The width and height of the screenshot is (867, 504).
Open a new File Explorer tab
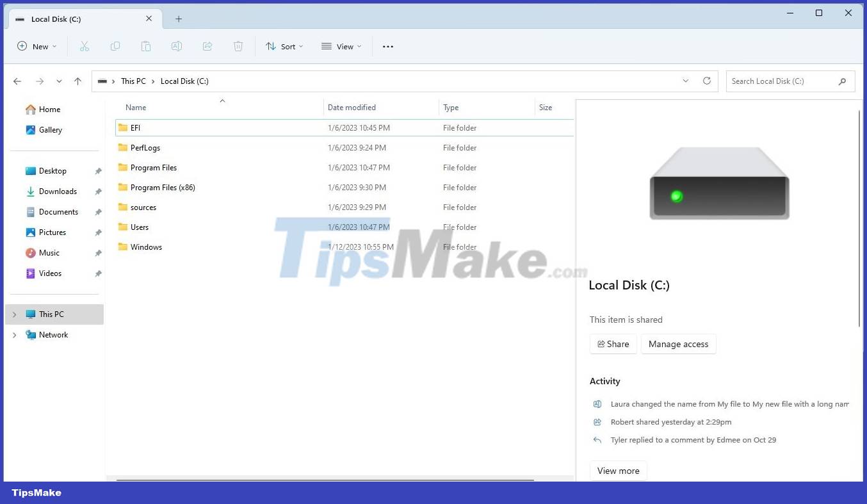click(x=179, y=19)
